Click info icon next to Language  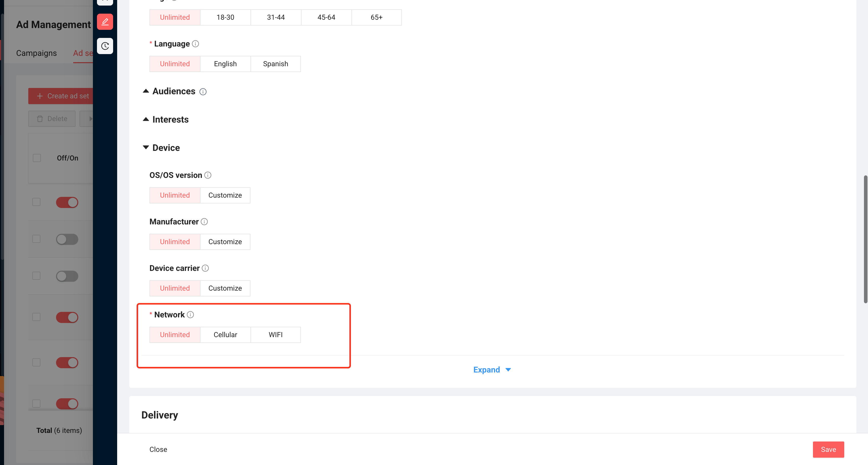click(195, 44)
